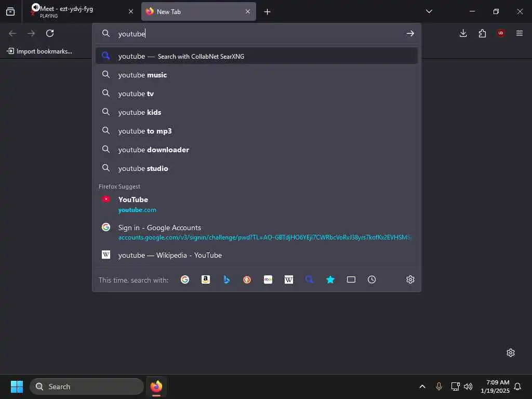
Task: Search this time with SearXNG magnifier icon
Action: 310,280
